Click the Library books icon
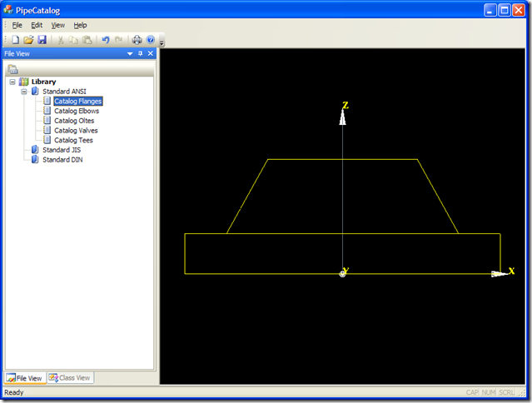Image resolution: width=532 pixels, height=403 pixels. [x=24, y=82]
